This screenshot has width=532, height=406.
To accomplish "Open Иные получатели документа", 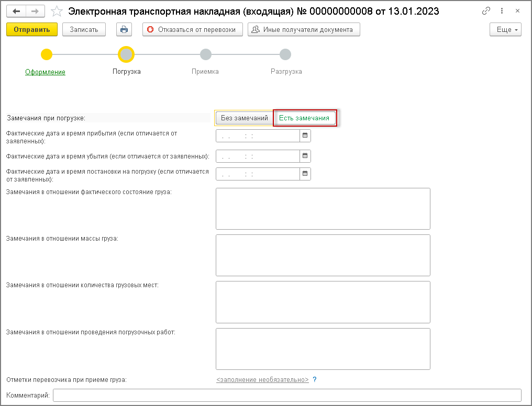I will coord(304,29).
